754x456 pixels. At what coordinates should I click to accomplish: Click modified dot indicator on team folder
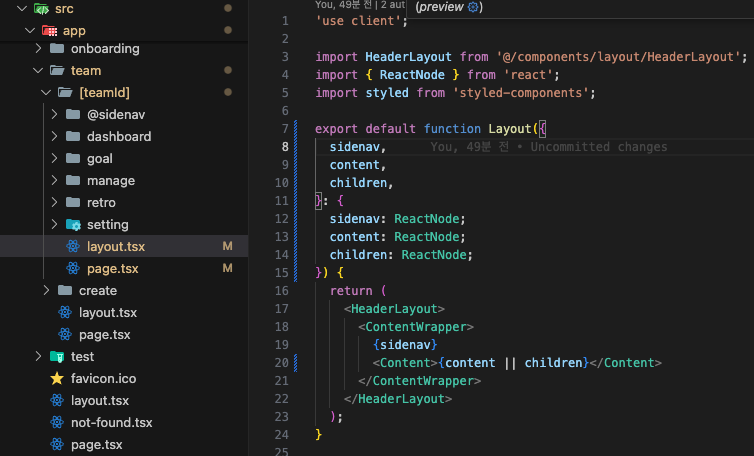[228, 70]
